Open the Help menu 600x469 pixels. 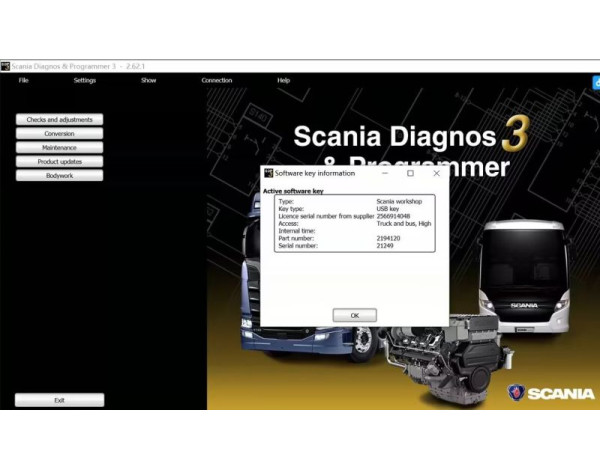pos(283,80)
